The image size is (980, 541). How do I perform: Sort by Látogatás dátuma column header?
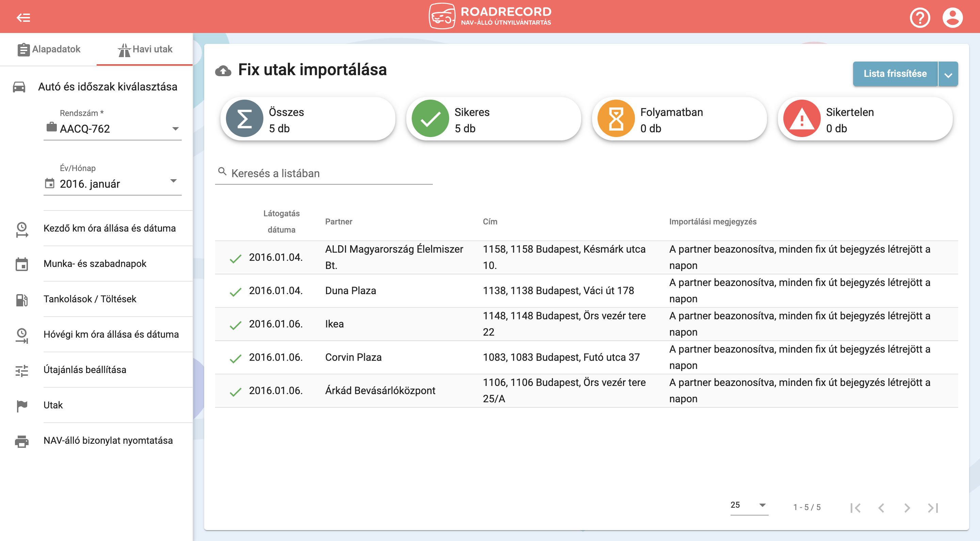point(281,222)
